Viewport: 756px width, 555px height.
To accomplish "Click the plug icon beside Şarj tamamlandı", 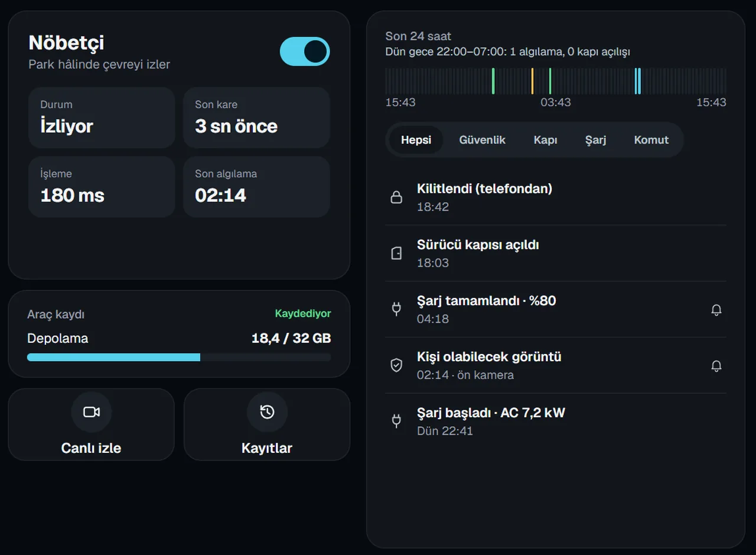I will pos(396,309).
